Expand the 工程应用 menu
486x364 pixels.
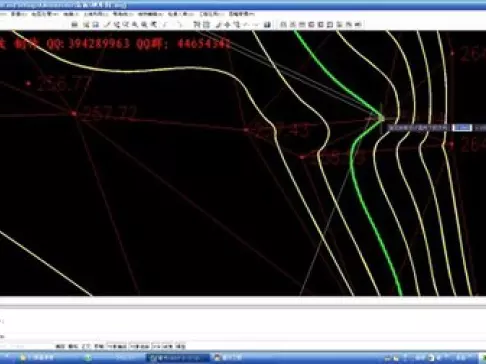pyautogui.click(x=211, y=14)
